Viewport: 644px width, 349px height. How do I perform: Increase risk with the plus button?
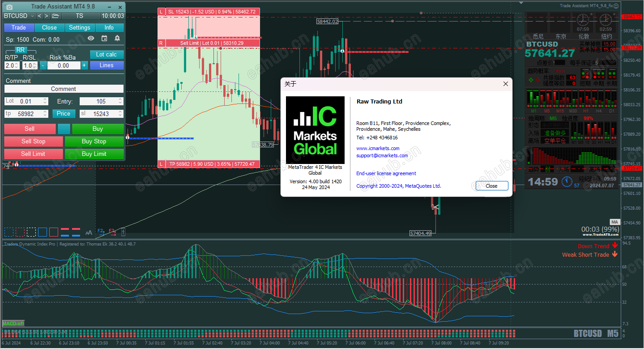(84, 65)
